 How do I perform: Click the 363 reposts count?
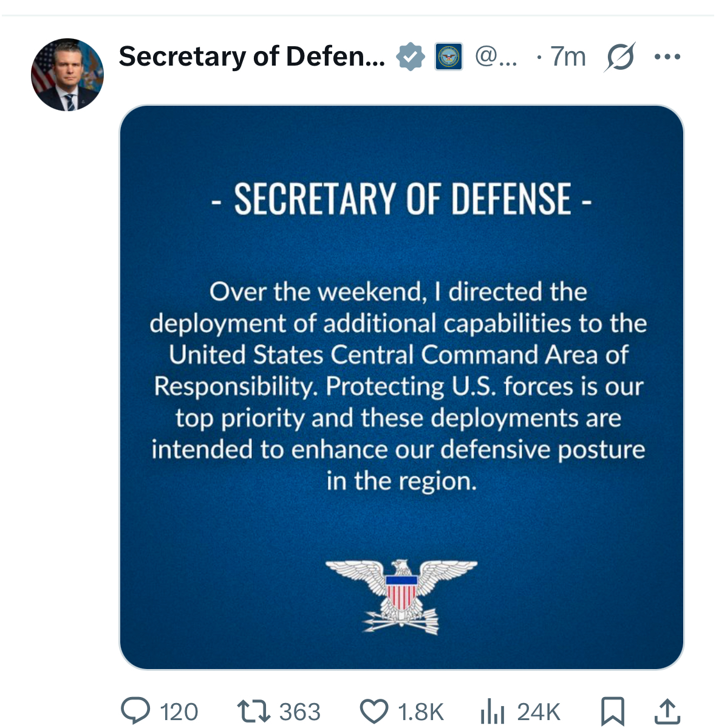[x=300, y=712]
